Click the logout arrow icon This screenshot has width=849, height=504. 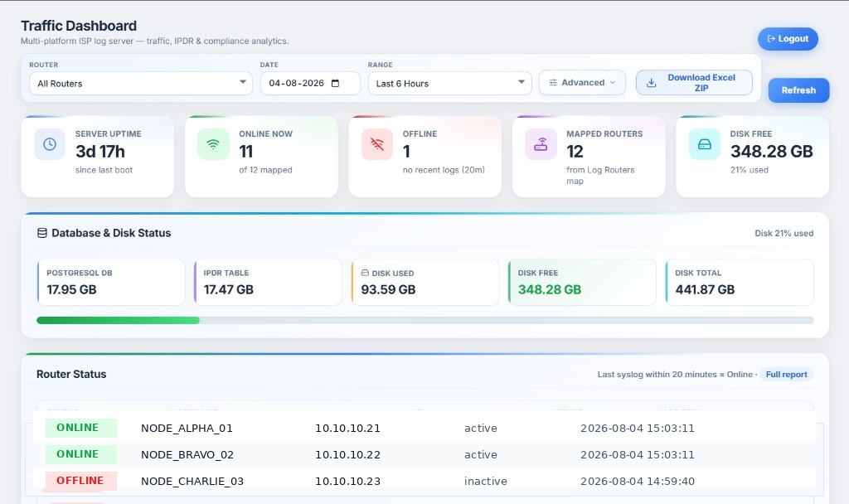click(x=771, y=39)
